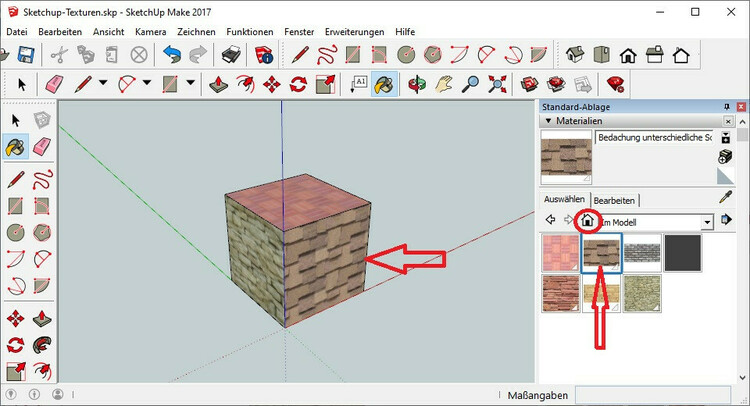Select Move tool in second toolbar row
The image size is (750, 406).
pyautogui.click(x=272, y=85)
